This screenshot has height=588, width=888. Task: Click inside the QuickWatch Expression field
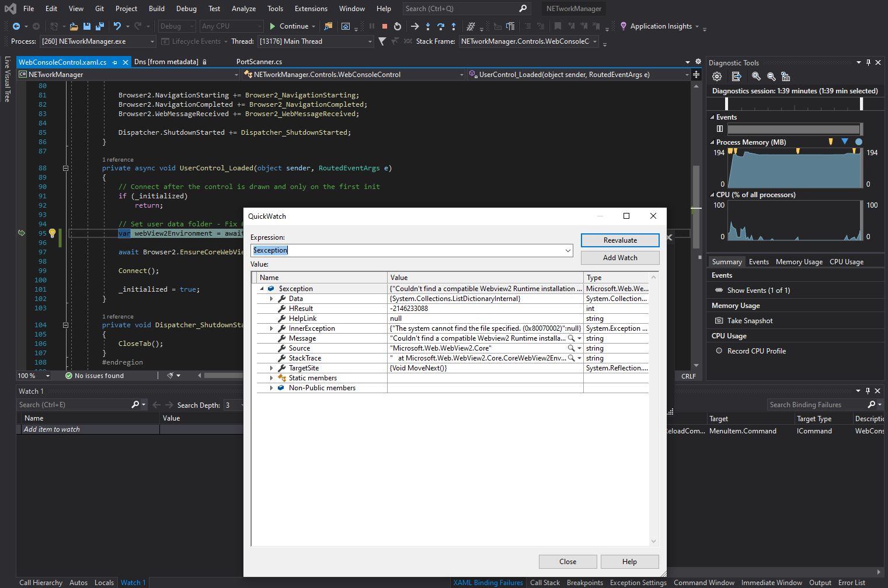[x=409, y=250]
